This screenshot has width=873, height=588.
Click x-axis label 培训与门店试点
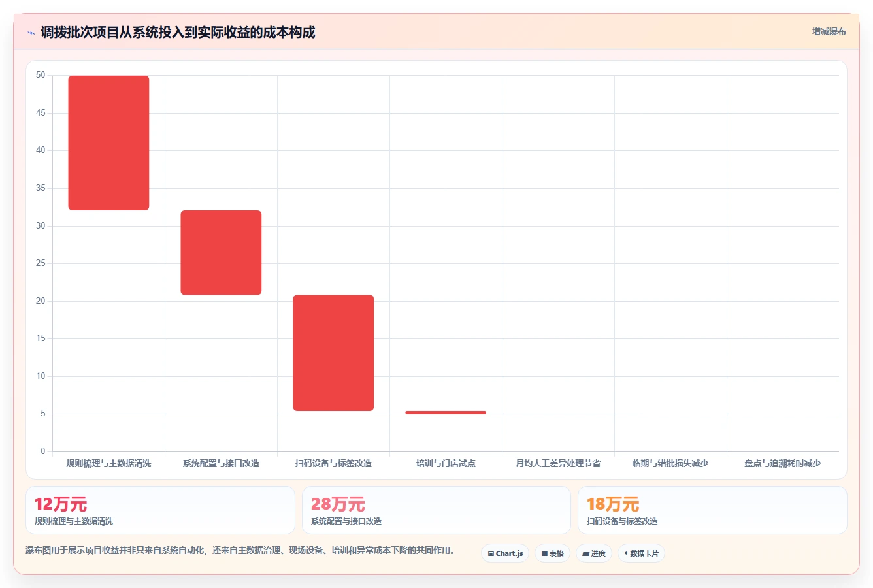(x=446, y=463)
